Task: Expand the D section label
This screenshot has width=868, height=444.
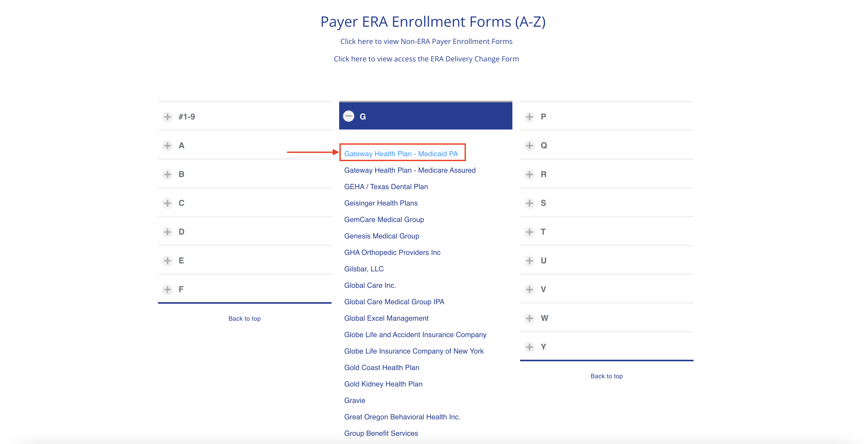Action: click(x=181, y=232)
